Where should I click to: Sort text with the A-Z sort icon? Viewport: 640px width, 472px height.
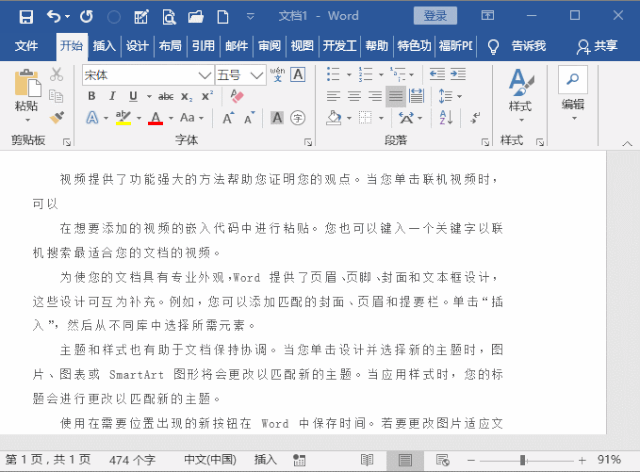[x=446, y=118]
